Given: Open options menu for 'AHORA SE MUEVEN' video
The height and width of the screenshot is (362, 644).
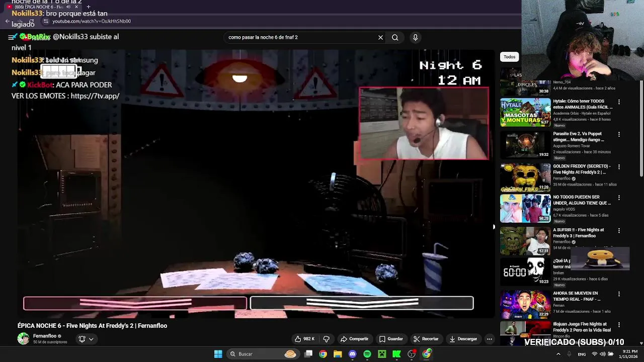Looking at the screenshot, I should click(619, 294).
